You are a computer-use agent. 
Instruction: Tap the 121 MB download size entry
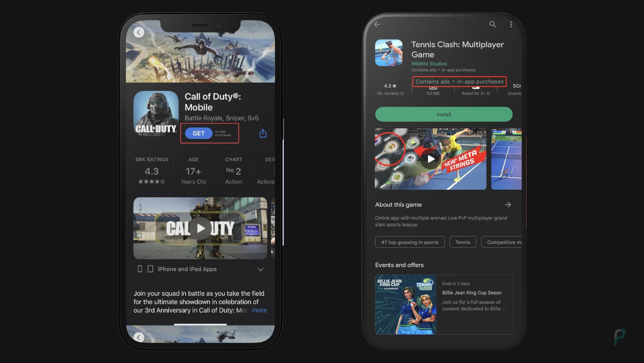coord(433,90)
